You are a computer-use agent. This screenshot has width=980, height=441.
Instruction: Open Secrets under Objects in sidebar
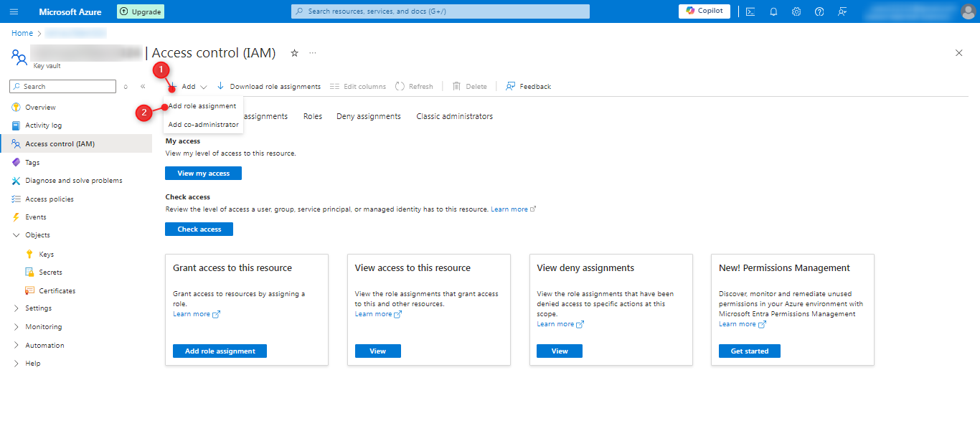pyautogui.click(x=50, y=272)
